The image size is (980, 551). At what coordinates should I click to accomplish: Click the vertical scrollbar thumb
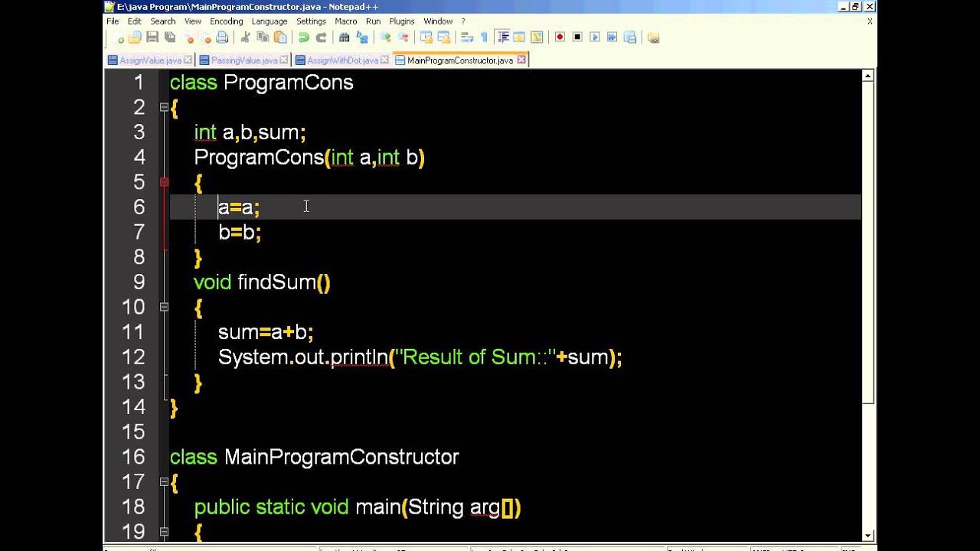(868, 243)
